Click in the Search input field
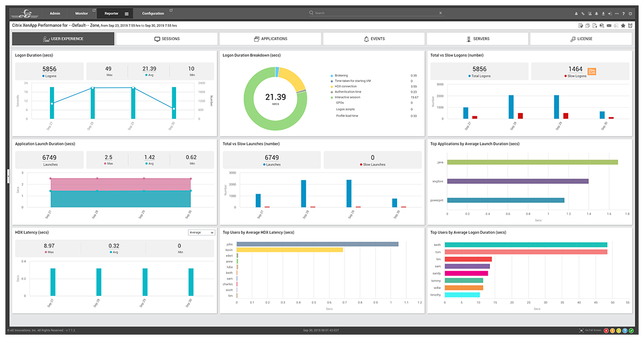Screen dimensions: 644x340 coord(376,13)
